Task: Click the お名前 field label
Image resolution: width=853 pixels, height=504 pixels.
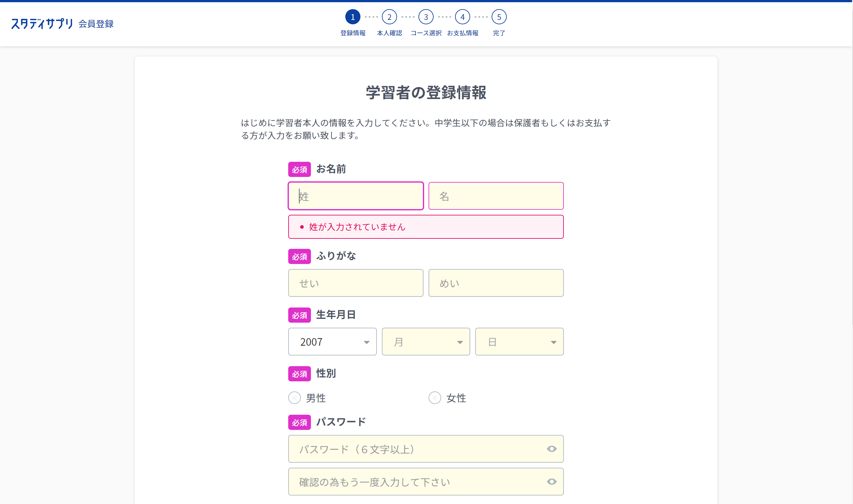Action: tap(331, 169)
